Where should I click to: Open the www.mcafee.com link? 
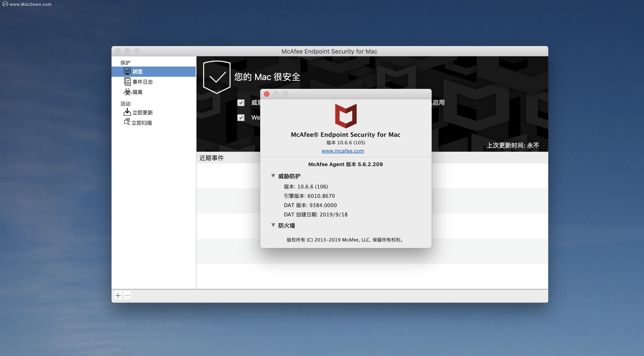point(342,151)
